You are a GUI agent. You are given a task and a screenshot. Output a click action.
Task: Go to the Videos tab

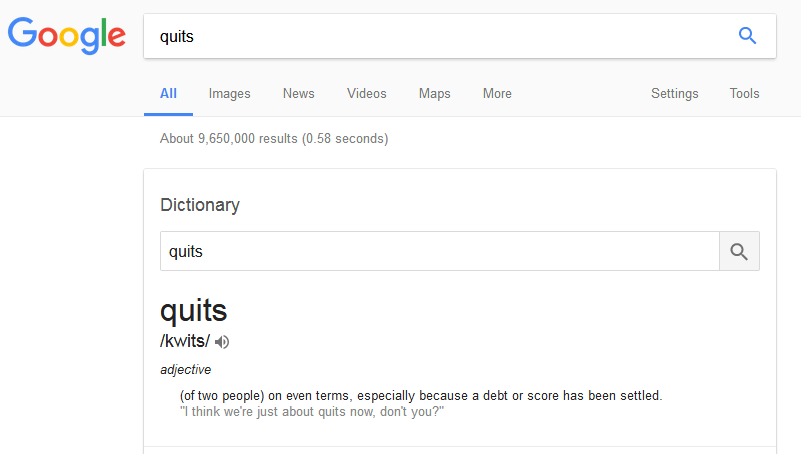pyautogui.click(x=366, y=94)
